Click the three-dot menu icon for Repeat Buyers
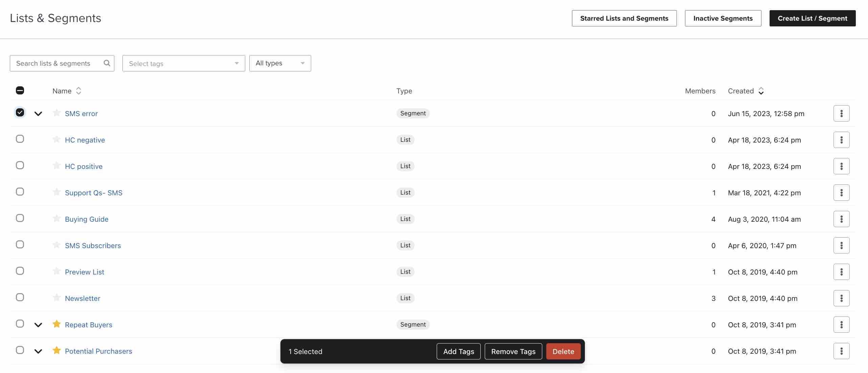Image resolution: width=868 pixels, height=373 pixels. point(841,324)
